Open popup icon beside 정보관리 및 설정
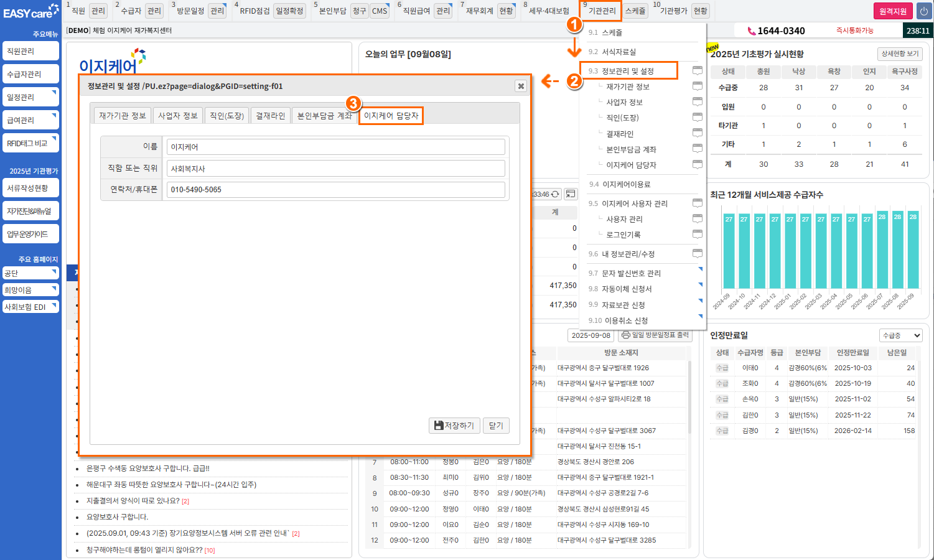This screenshot has height=560, width=934. [698, 70]
